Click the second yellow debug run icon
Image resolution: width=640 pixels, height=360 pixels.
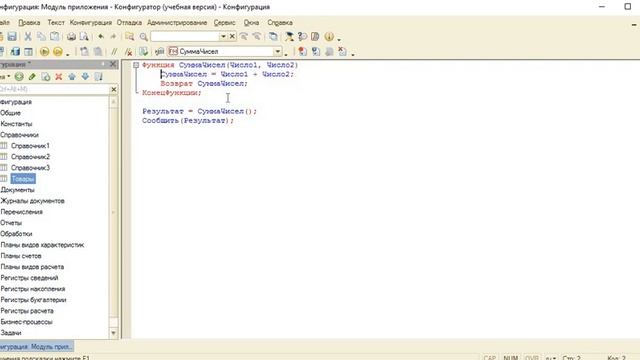click(x=58, y=52)
